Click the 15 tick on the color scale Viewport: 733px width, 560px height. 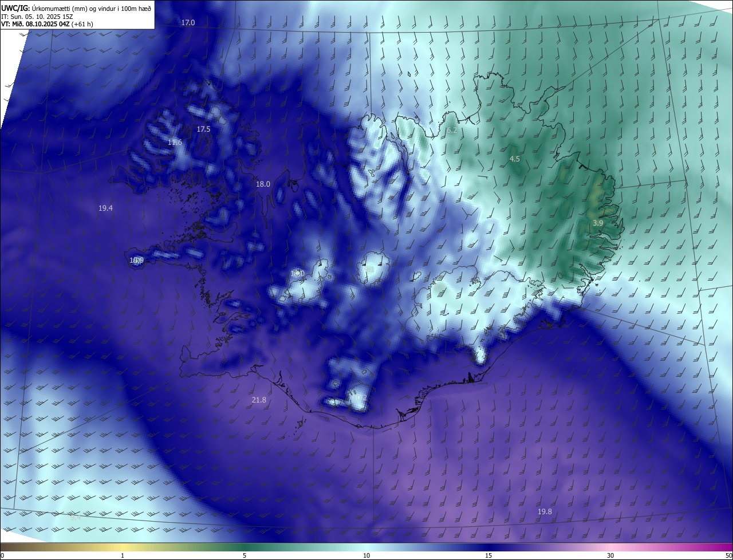coord(488,555)
